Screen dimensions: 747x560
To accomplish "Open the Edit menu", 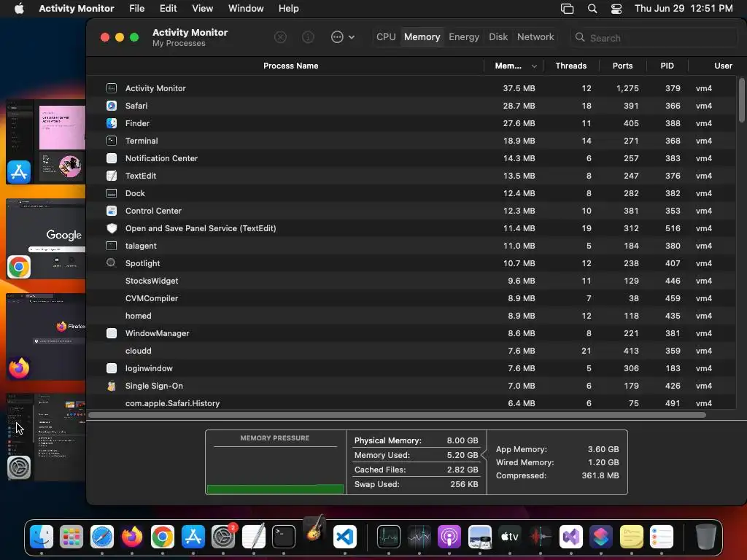I will [169, 8].
